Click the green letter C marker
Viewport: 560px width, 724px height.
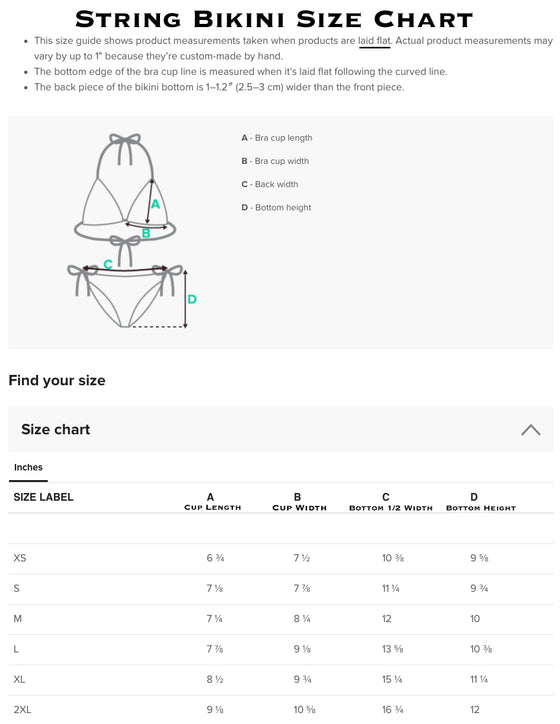pos(108,264)
